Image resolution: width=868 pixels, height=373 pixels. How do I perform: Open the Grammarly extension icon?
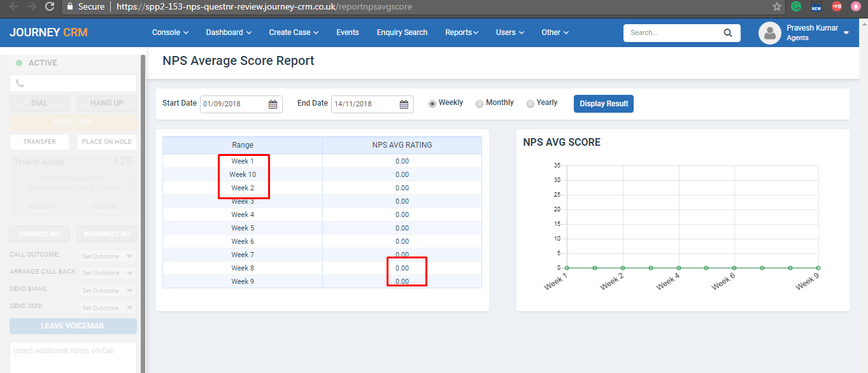(x=796, y=6)
